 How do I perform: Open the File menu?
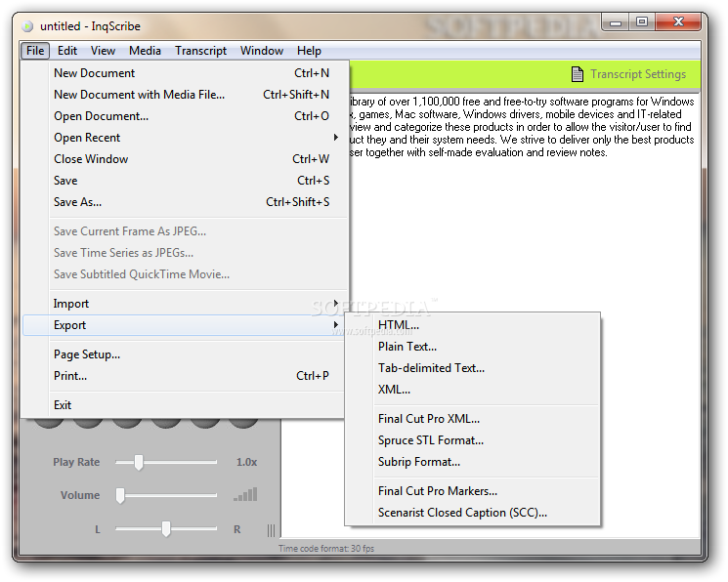pos(35,51)
